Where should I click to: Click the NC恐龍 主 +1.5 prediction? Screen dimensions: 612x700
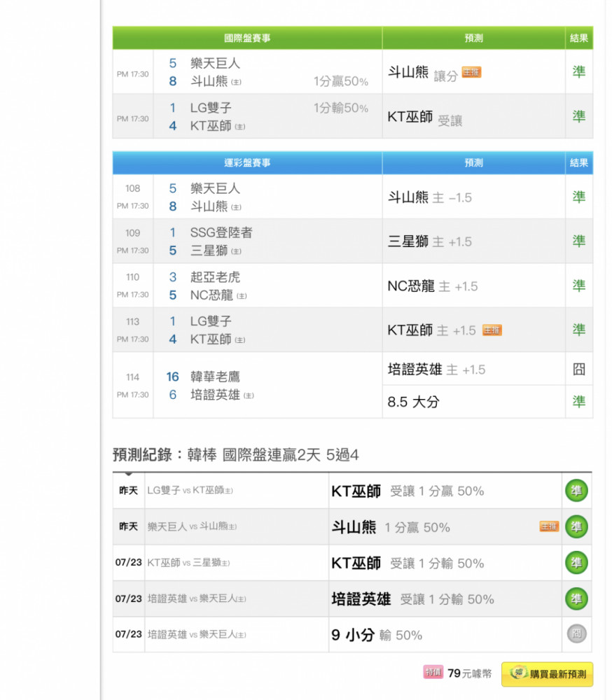click(x=433, y=286)
